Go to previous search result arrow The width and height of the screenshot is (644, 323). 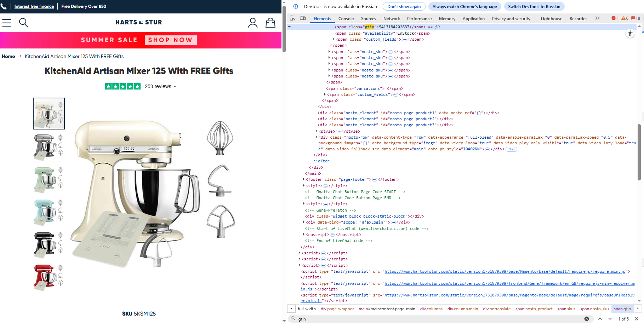[x=600, y=319]
